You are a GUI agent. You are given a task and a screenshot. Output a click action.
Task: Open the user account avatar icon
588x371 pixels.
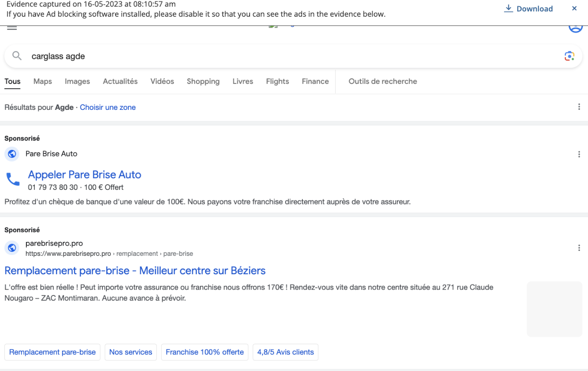(x=575, y=29)
